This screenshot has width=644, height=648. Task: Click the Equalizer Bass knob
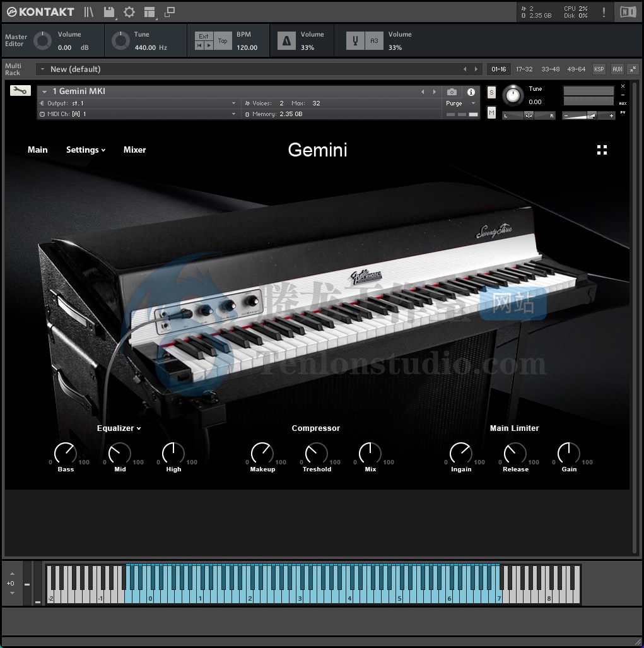point(66,454)
